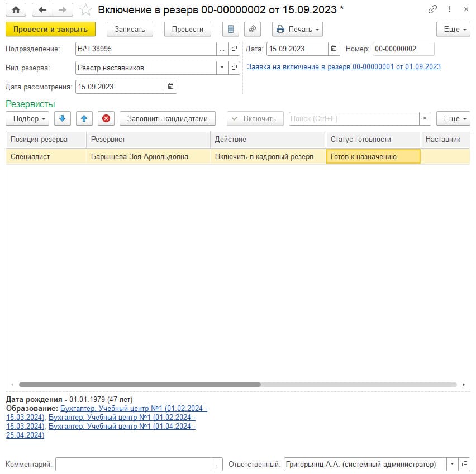
Task: Go back with the left arrow
Action: (42, 9)
